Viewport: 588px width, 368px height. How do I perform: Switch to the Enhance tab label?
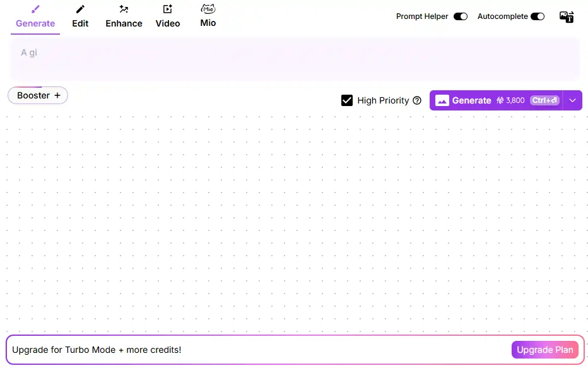tap(124, 23)
